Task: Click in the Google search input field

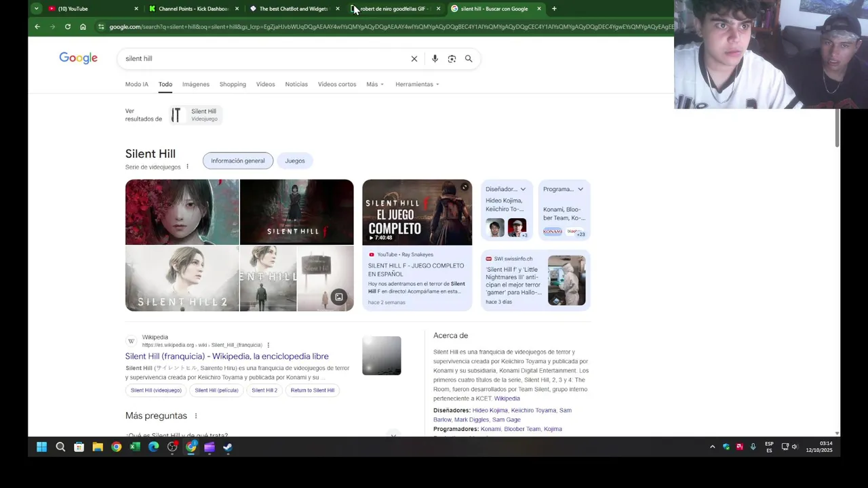Action: [x=264, y=59]
